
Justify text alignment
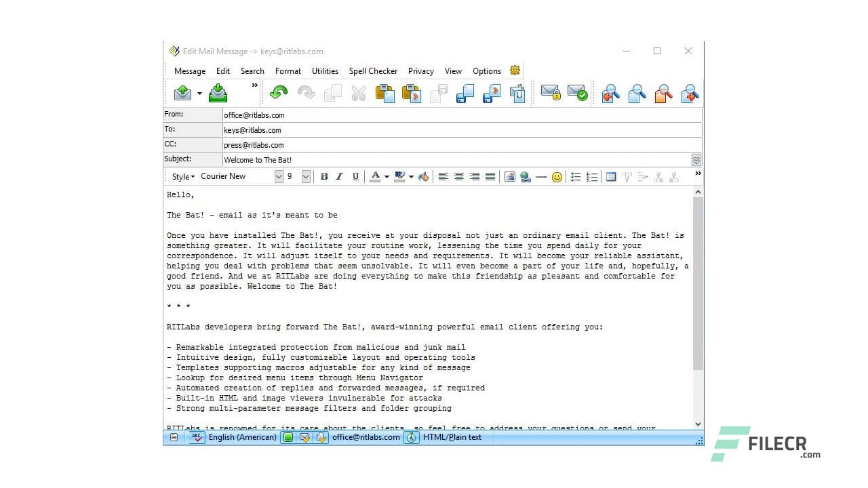[x=490, y=176]
